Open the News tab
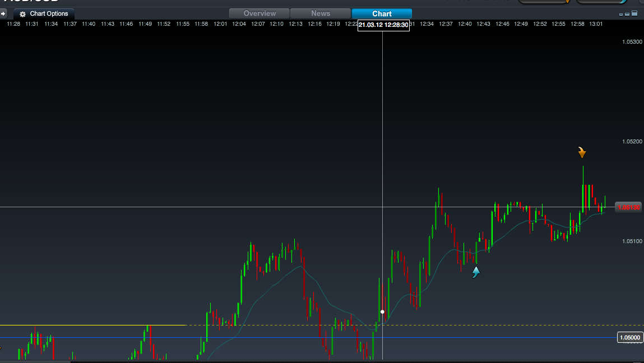644x363 pixels. 321,13
